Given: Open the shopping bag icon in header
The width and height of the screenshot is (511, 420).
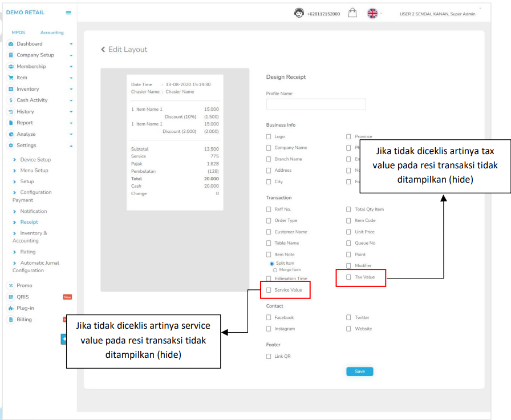Looking at the screenshot, I should tap(352, 13).
